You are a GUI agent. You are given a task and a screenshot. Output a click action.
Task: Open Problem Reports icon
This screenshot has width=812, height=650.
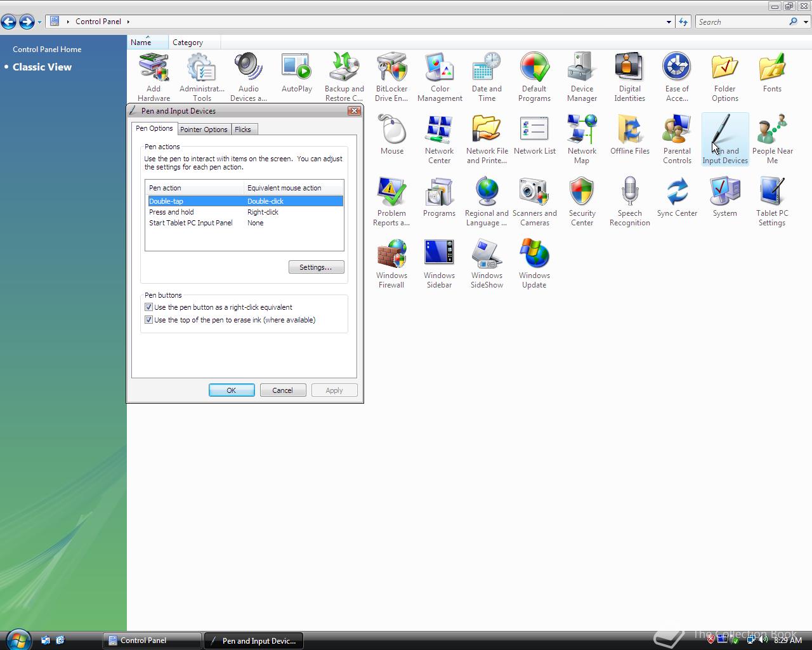pyautogui.click(x=391, y=202)
